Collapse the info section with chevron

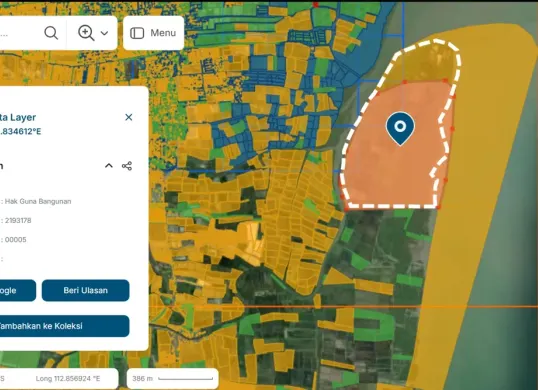pyautogui.click(x=109, y=166)
